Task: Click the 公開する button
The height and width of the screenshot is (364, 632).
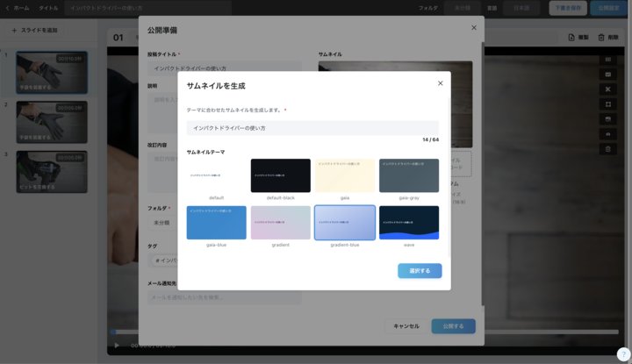Action: (454, 326)
